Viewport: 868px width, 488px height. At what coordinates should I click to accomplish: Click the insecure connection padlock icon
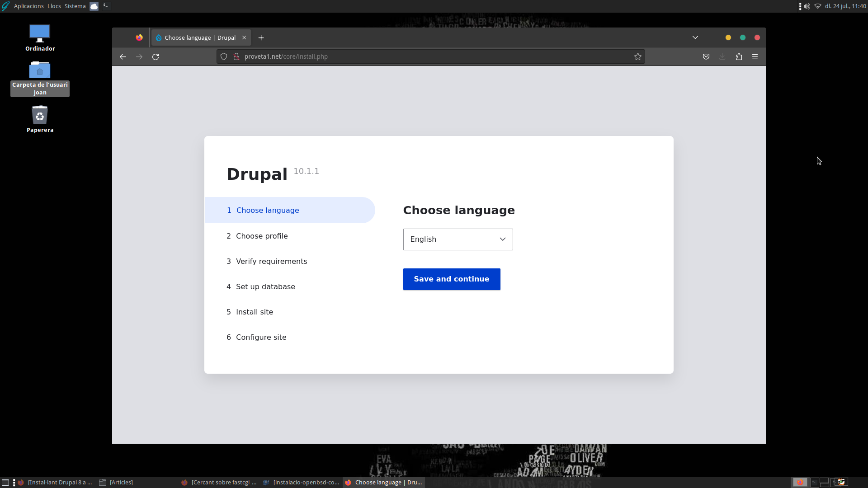tap(236, 56)
